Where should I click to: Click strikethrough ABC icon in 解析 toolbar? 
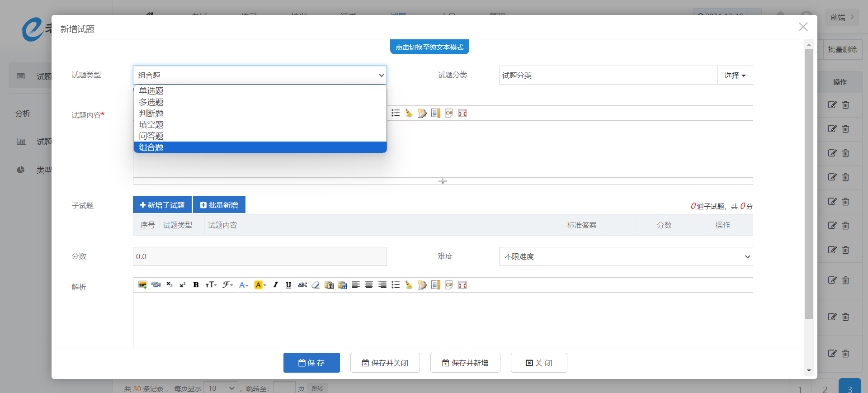coord(302,285)
